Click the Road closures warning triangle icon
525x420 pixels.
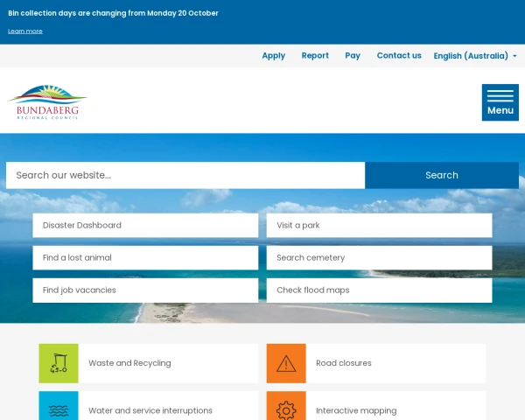[286, 363]
